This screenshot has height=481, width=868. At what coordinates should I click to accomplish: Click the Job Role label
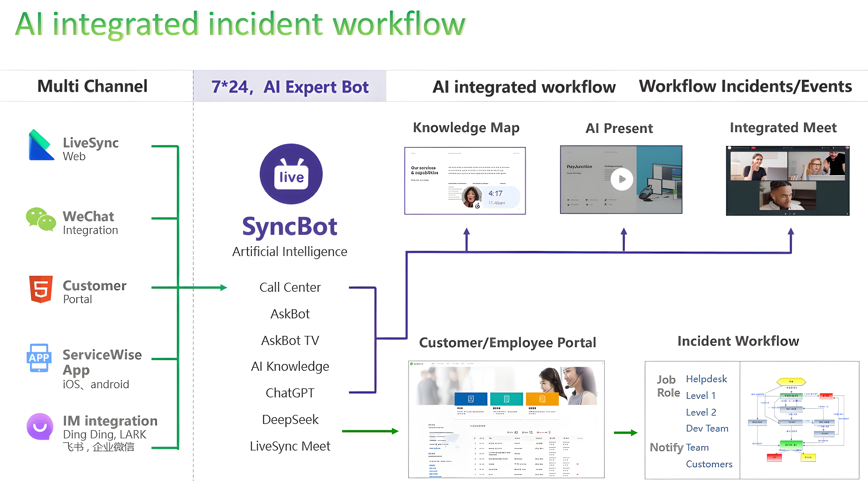coord(668,386)
